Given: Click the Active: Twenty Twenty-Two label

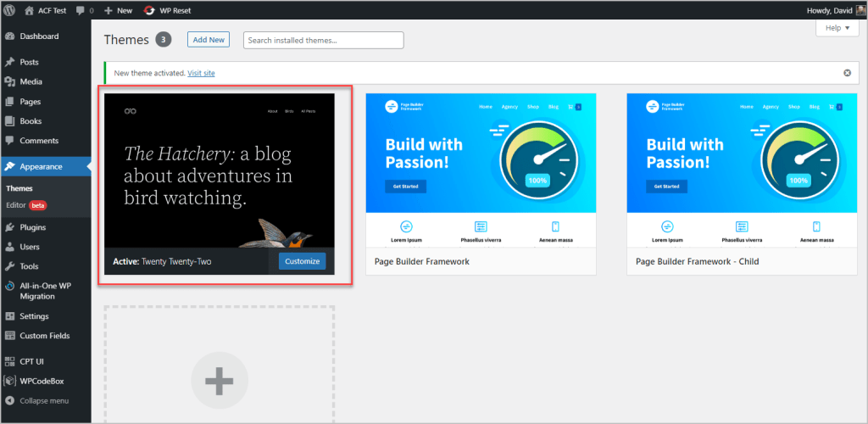Looking at the screenshot, I should tap(162, 261).
